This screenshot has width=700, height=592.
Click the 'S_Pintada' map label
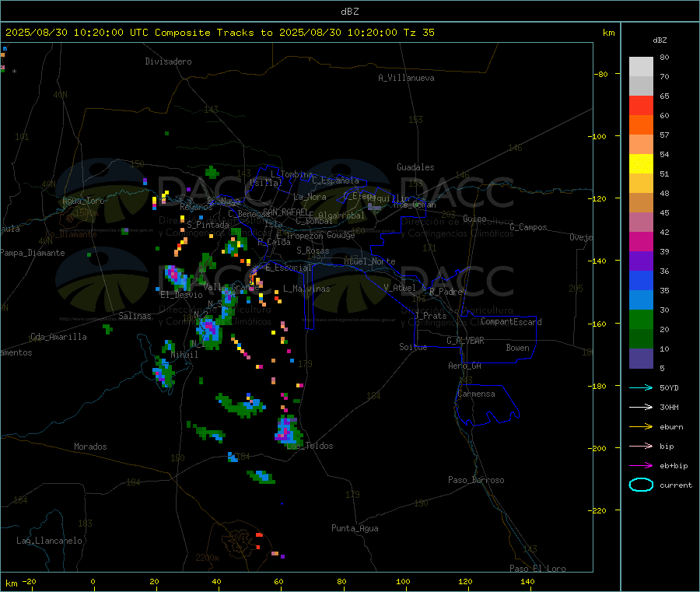pyautogui.click(x=208, y=225)
